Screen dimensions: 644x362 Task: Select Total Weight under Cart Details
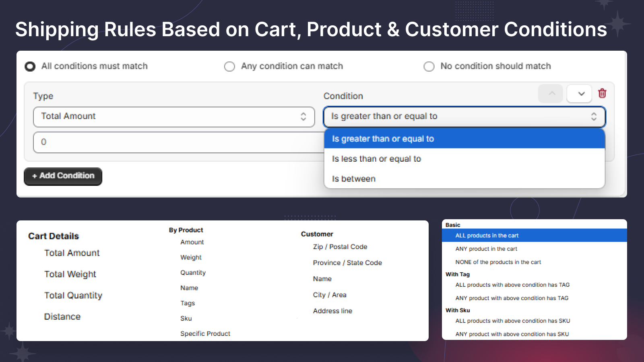pyautogui.click(x=70, y=274)
